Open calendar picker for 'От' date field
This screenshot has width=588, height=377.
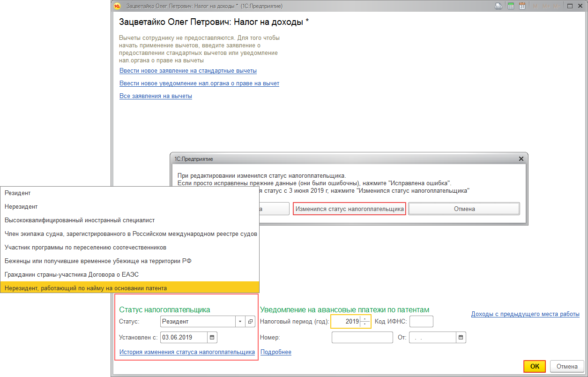[461, 337]
